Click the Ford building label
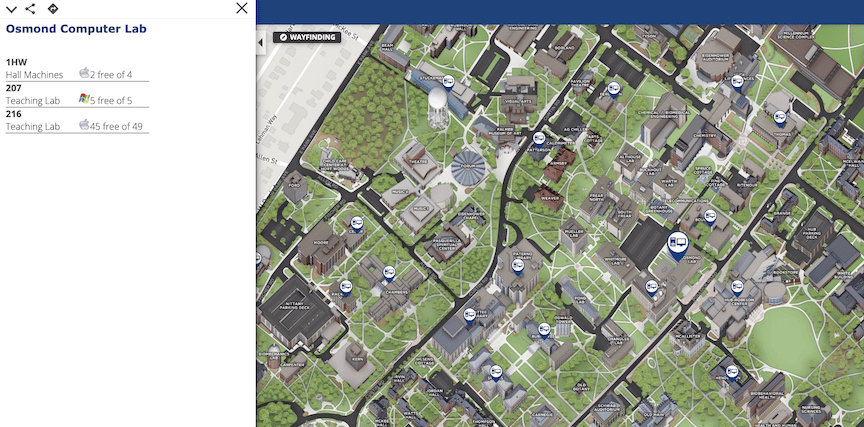 tap(294, 186)
